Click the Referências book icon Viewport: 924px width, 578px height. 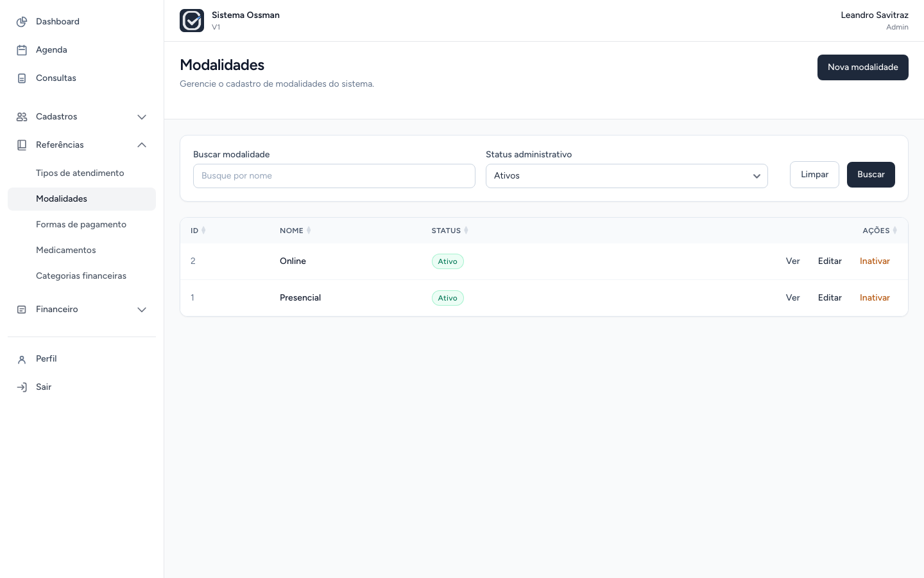tap(22, 145)
